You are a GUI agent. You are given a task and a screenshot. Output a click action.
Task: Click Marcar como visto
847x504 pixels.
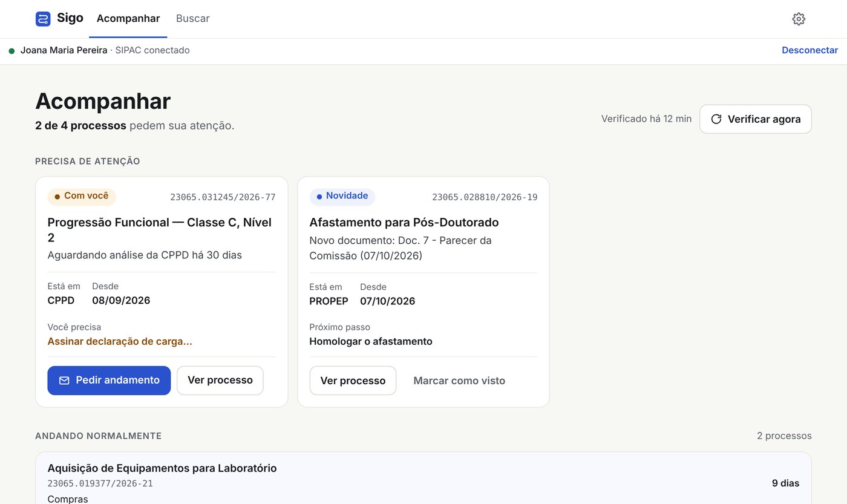(459, 381)
